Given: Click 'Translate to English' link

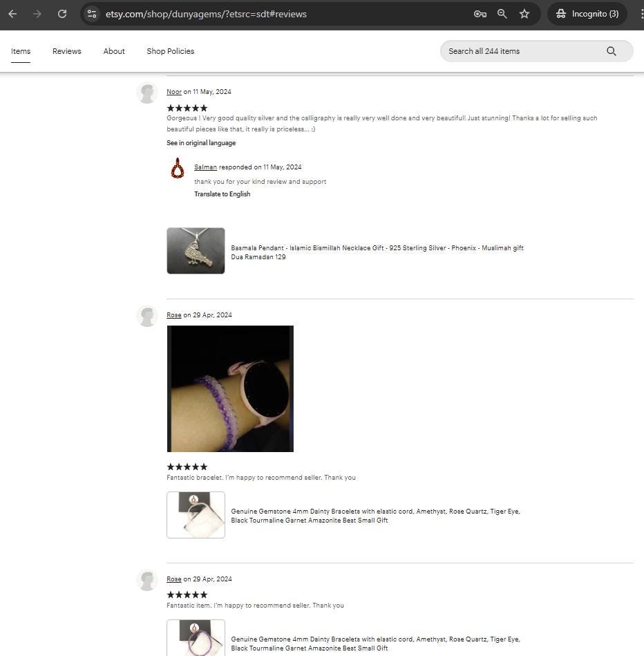Looking at the screenshot, I should (x=222, y=194).
